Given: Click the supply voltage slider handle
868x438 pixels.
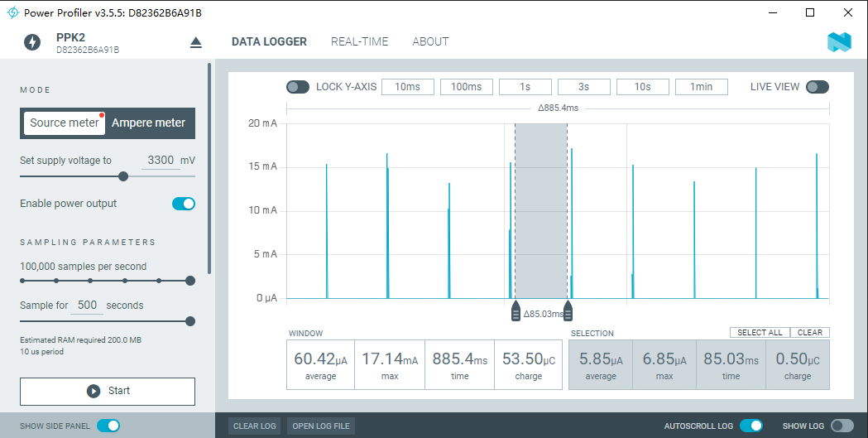Looking at the screenshot, I should point(123,176).
